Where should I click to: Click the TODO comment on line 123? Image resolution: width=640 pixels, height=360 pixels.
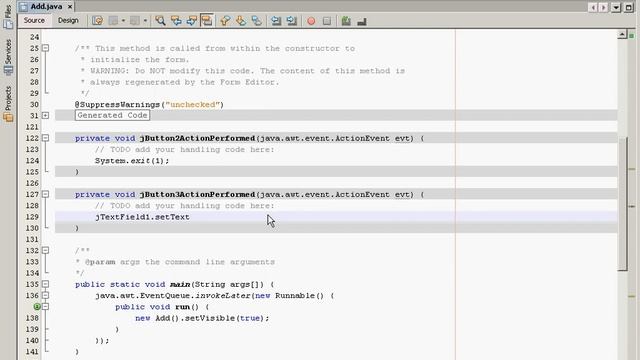click(x=184, y=149)
